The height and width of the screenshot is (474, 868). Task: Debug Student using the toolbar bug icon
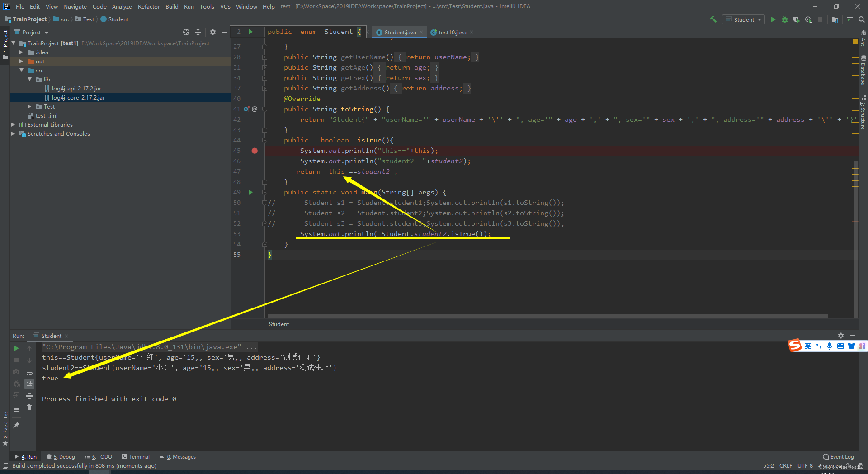pyautogui.click(x=785, y=19)
